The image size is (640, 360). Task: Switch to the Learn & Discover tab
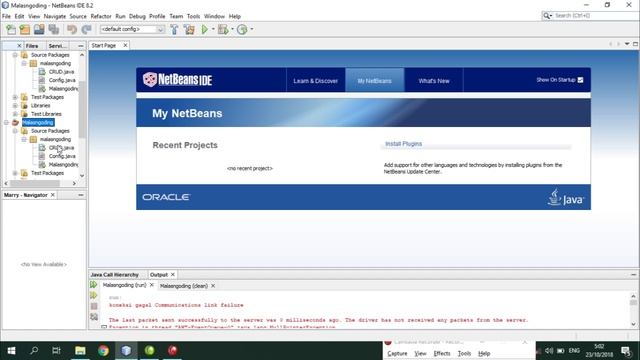click(316, 81)
